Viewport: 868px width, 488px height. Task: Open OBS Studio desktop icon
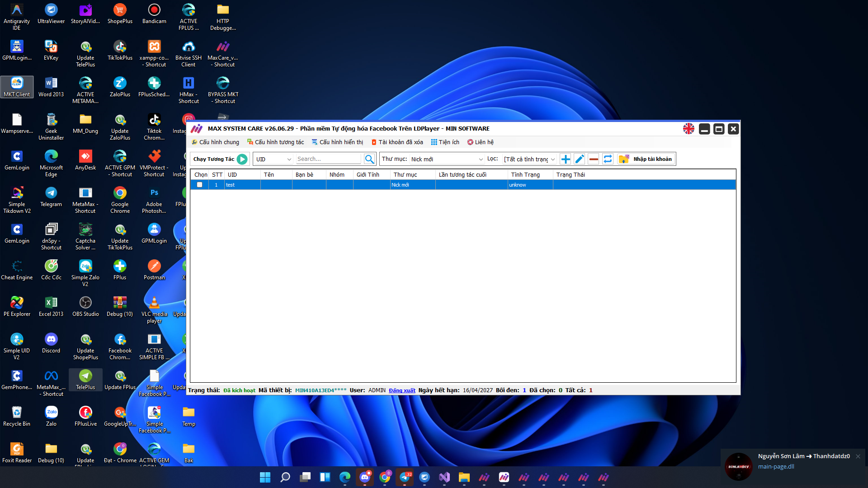coord(85,306)
